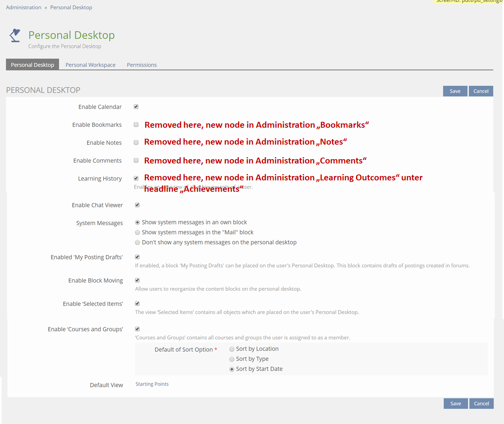Check the Enable Comments checkbox

click(x=136, y=160)
